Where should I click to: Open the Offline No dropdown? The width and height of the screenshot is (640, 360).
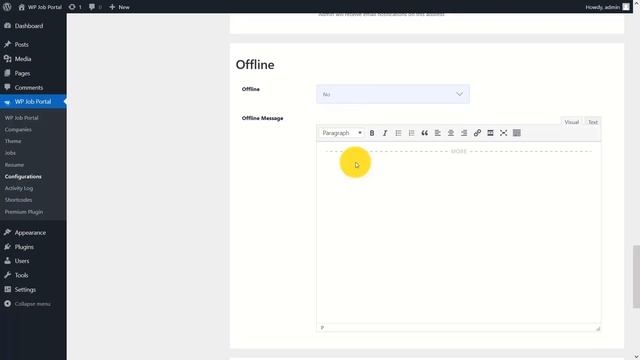tap(393, 94)
